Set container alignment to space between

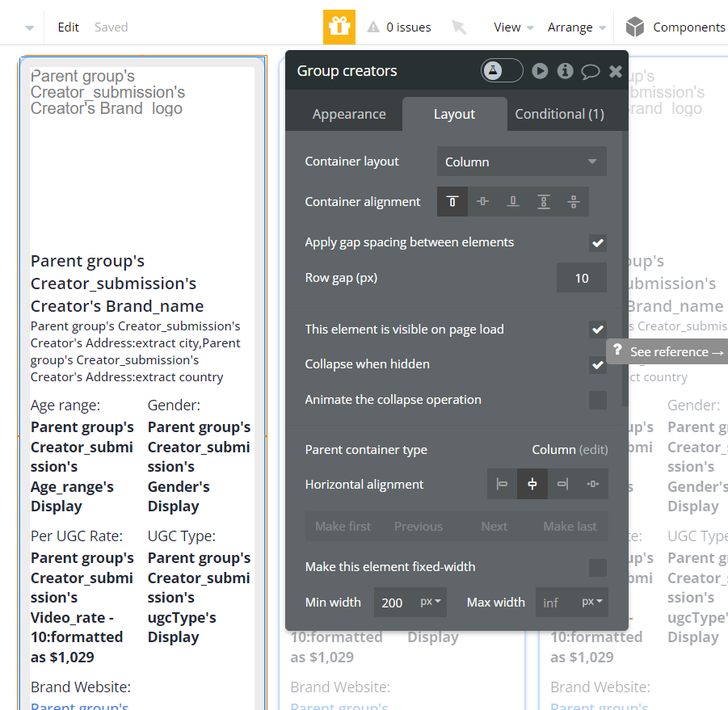point(544,201)
